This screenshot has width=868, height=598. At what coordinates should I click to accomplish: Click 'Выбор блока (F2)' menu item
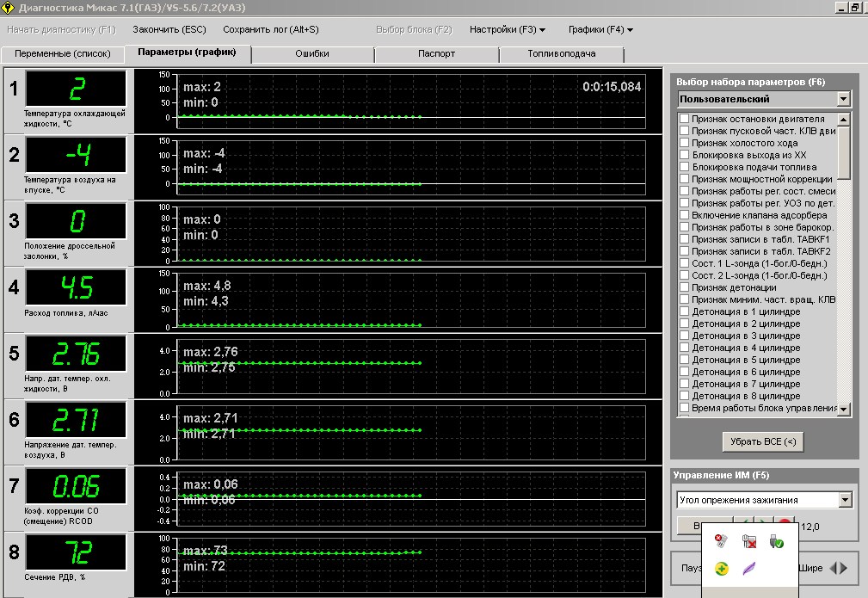point(414,29)
